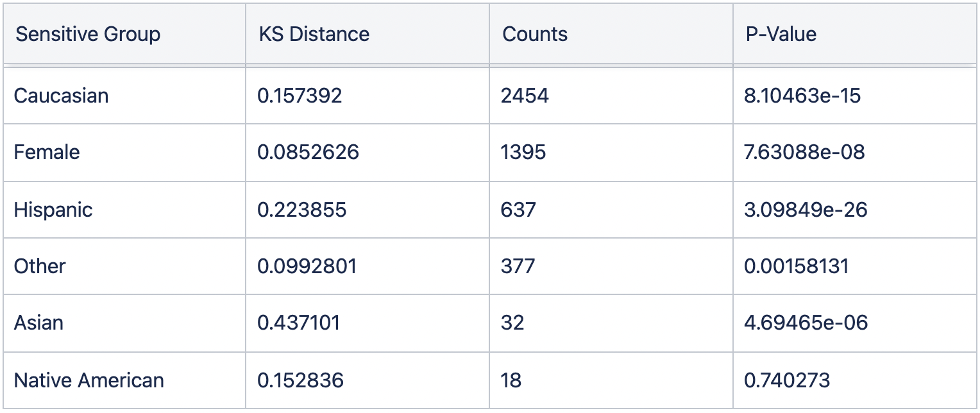Click the Native American cell
The height and width of the screenshot is (413, 980).
pyautogui.click(x=89, y=380)
